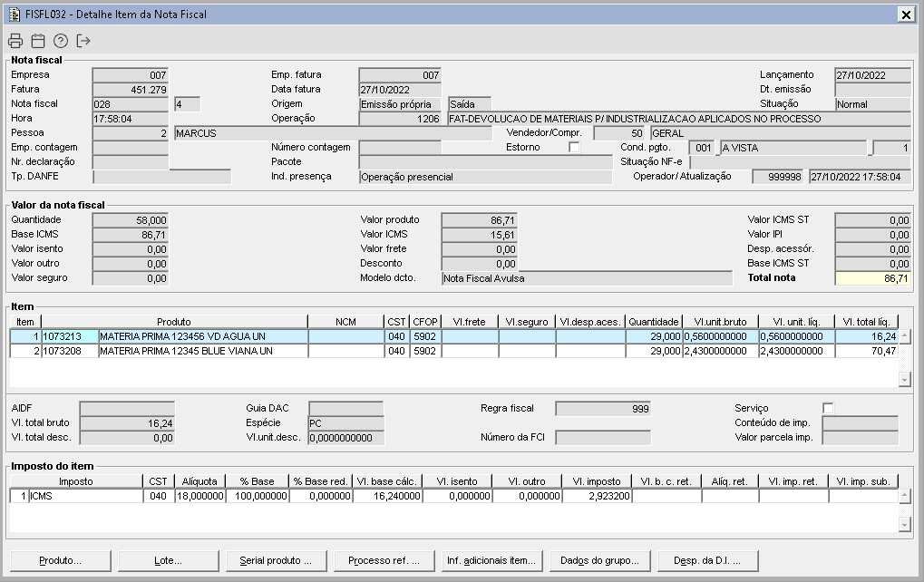Click the printer icon in the toolbar

pyautogui.click(x=15, y=41)
